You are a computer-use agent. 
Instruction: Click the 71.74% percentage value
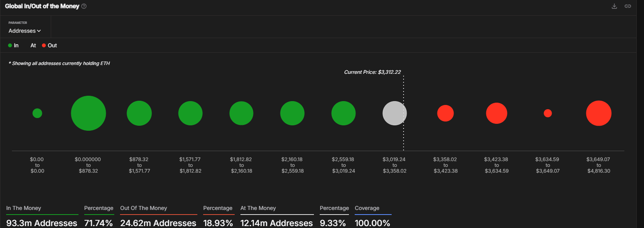(98, 223)
